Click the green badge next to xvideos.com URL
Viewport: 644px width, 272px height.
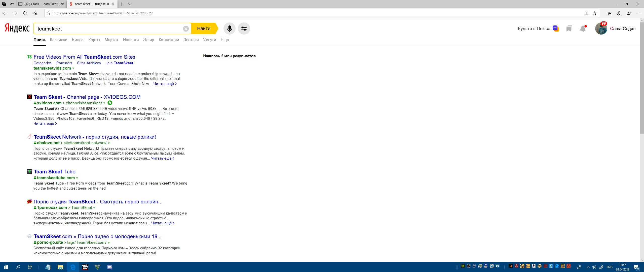110,103
